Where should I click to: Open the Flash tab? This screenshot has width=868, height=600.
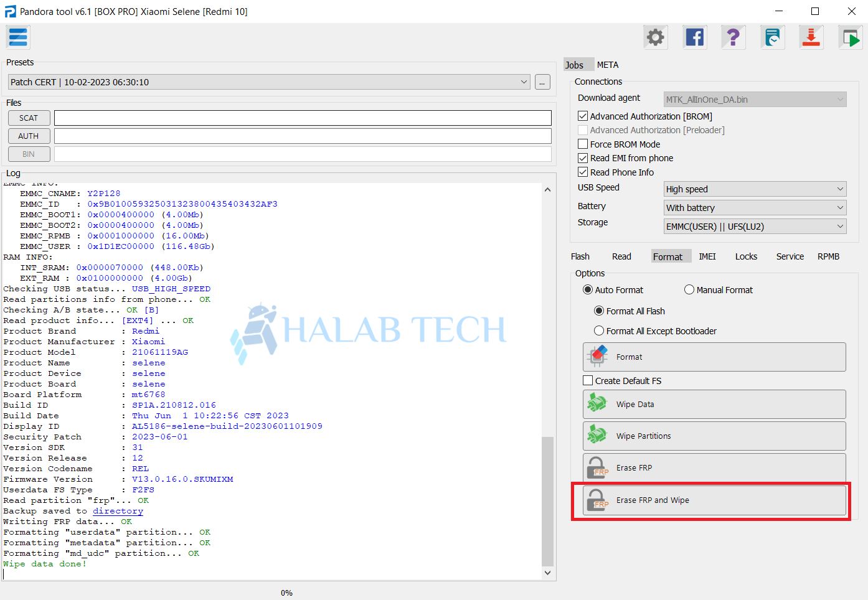(580, 256)
